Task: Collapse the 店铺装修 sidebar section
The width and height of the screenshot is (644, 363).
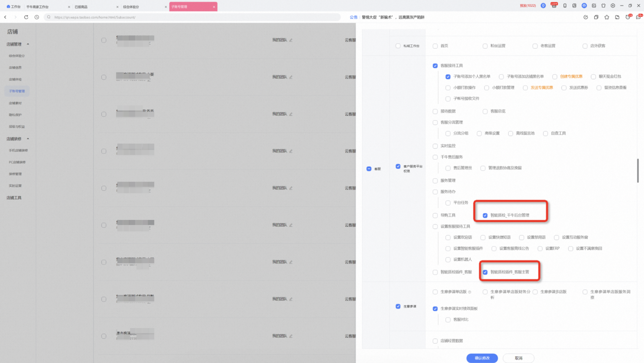Action: pos(28,139)
